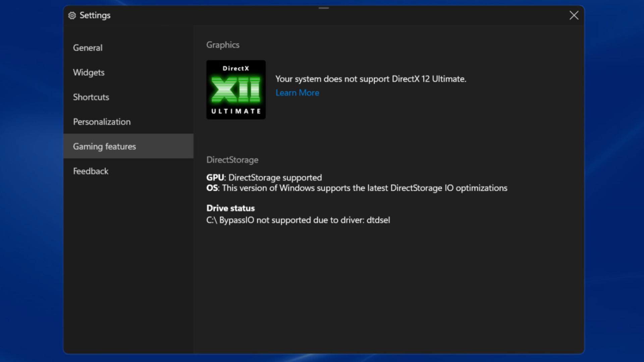
Task: Open the Feedback settings section
Action: [91, 171]
